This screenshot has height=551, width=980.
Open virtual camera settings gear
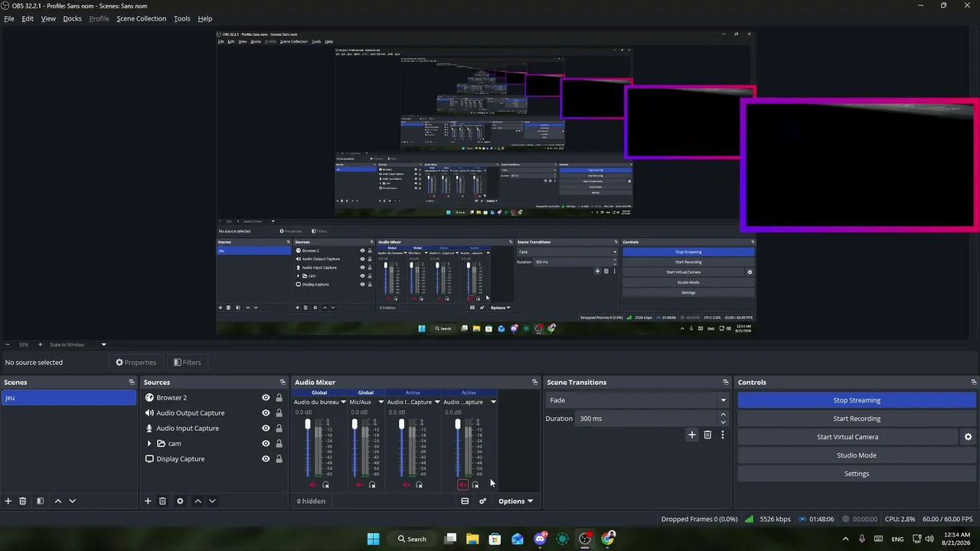pos(968,437)
